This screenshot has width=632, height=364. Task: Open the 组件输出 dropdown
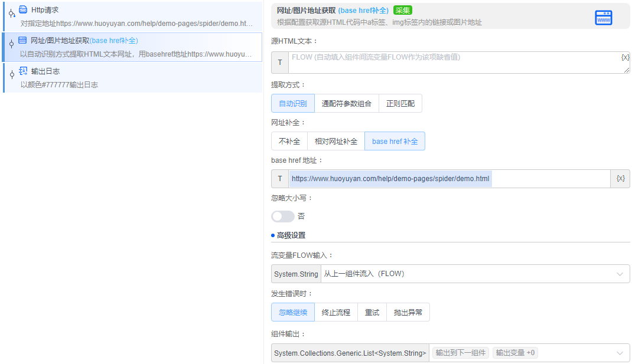click(618, 352)
